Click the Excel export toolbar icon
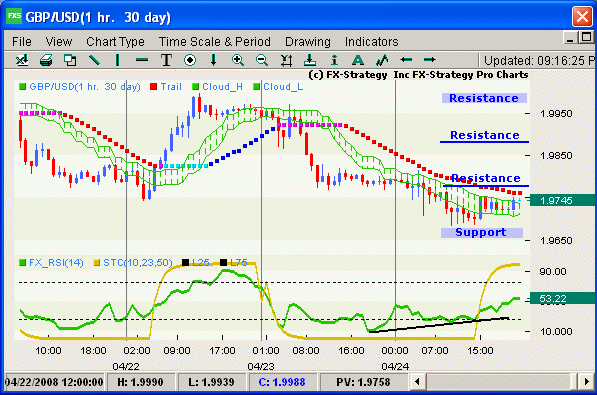597x395 pixels. click(22, 60)
